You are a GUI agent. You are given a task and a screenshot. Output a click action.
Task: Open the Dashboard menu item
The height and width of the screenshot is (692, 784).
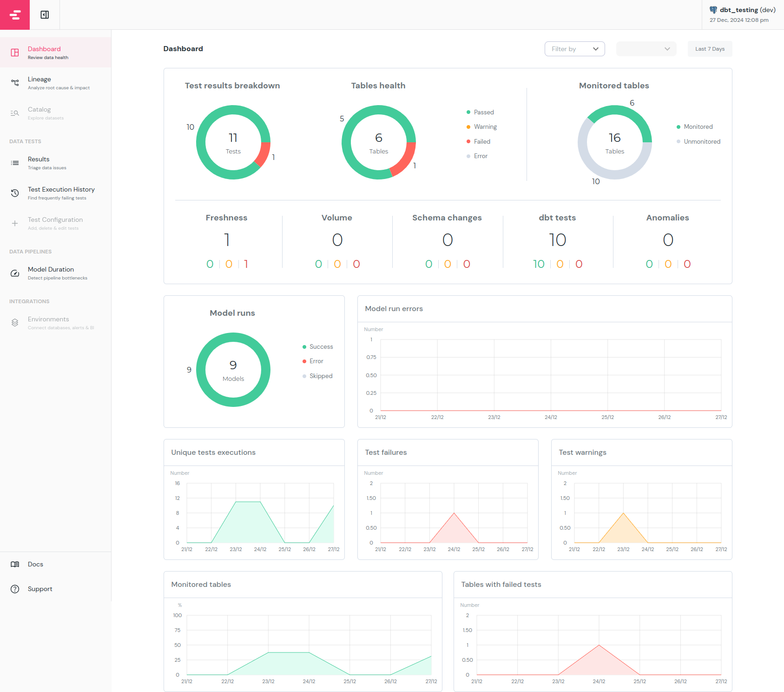pyautogui.click(x=55, y=53)
